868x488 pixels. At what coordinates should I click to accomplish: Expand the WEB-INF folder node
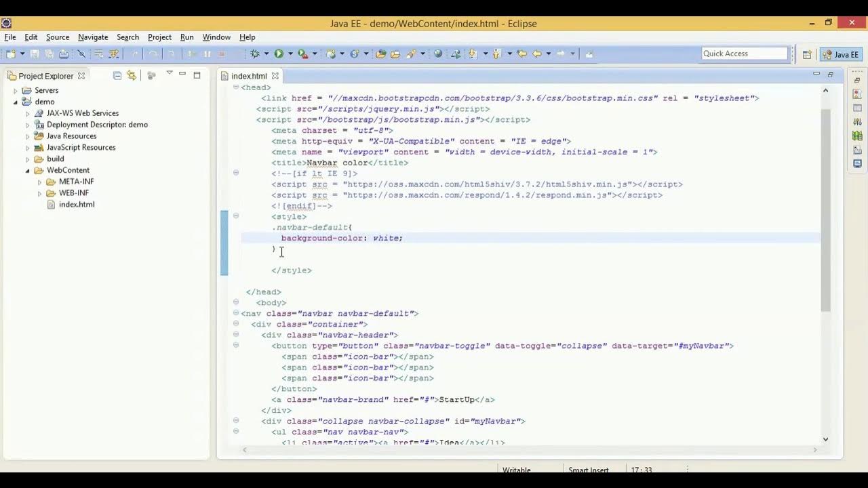[39, 194]
